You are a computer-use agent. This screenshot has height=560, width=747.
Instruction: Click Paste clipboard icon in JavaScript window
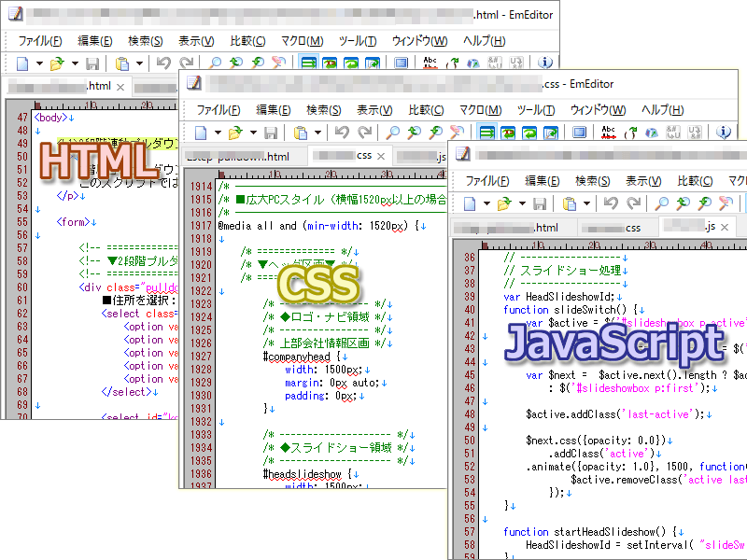(570, 203)
